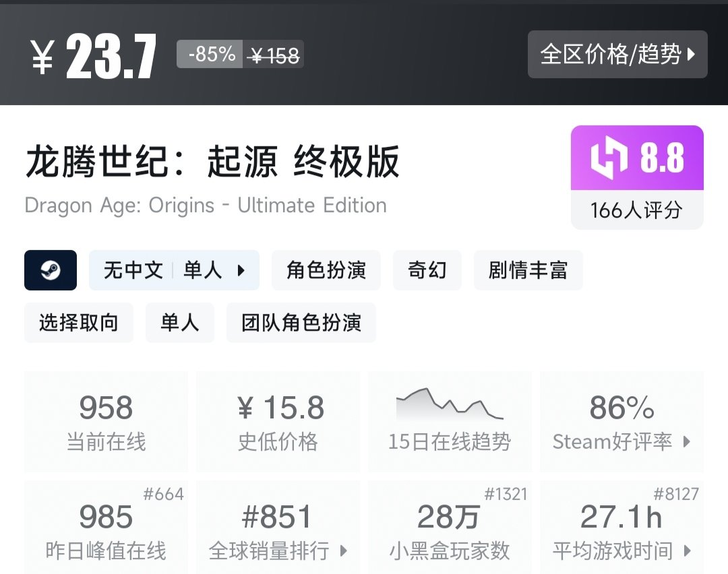This screenshot has height=574, width=728.
Task: Click the 28万 小黑盒玩家数 stat card
Action: [x=450, y=528]
